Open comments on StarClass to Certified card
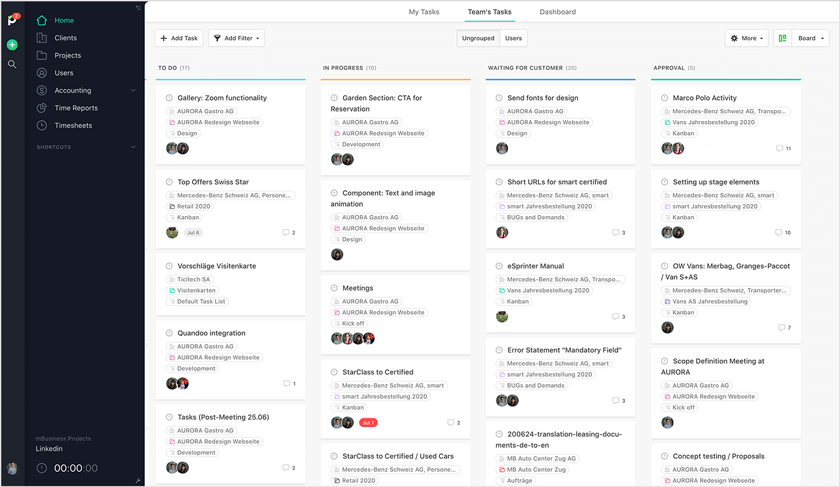This screenshot has height=487, width=840. coord(454,423)
